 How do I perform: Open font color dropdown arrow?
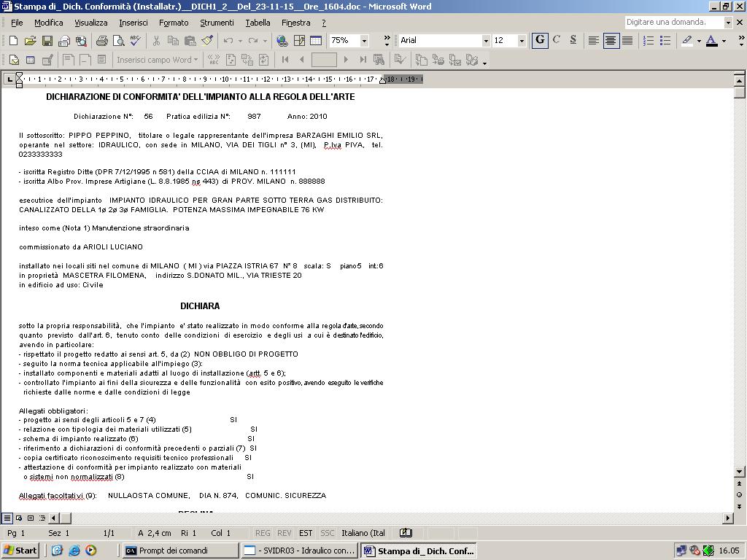pos(724,41)
